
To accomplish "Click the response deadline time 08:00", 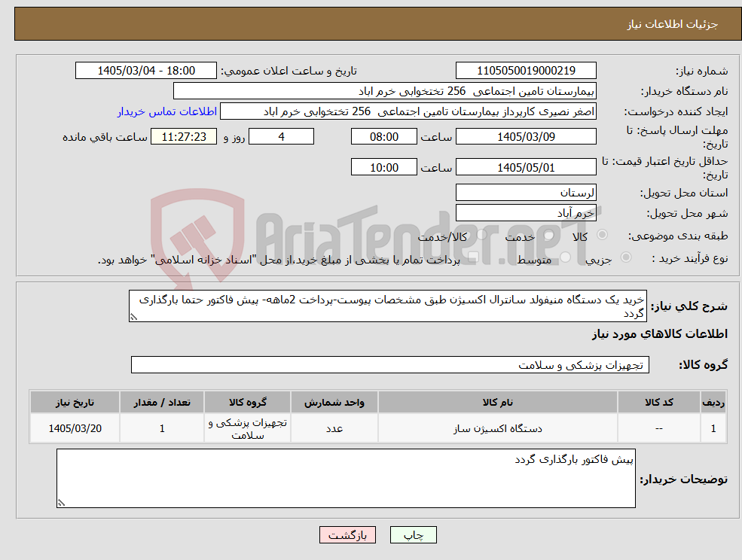I will pyautogui.click(x=383, y=137).
